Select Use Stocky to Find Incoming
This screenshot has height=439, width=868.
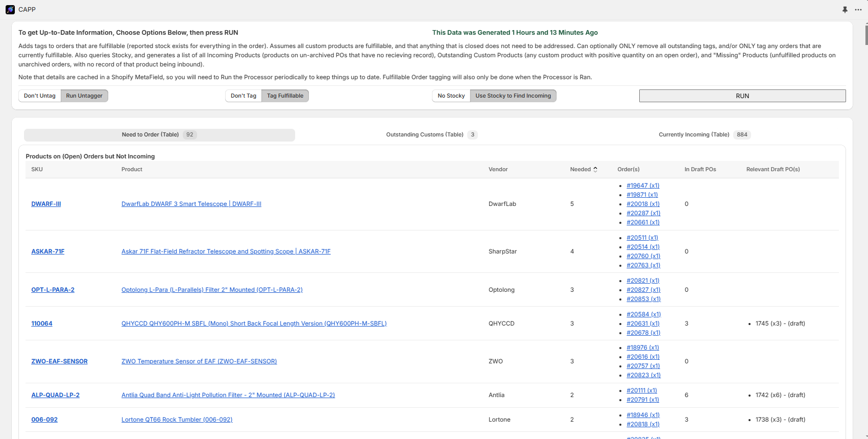[513, 96]
